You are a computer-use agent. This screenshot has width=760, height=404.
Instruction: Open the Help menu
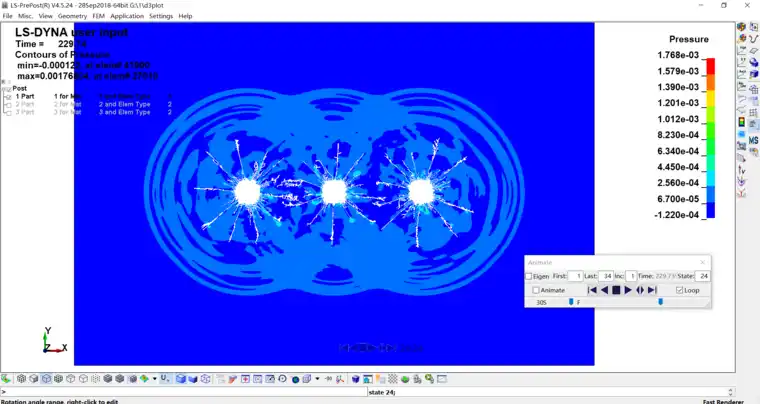click(x=185, y=16)
